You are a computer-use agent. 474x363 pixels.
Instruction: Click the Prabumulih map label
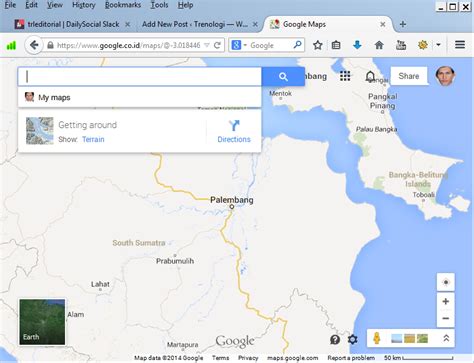[x=175, y=261]
